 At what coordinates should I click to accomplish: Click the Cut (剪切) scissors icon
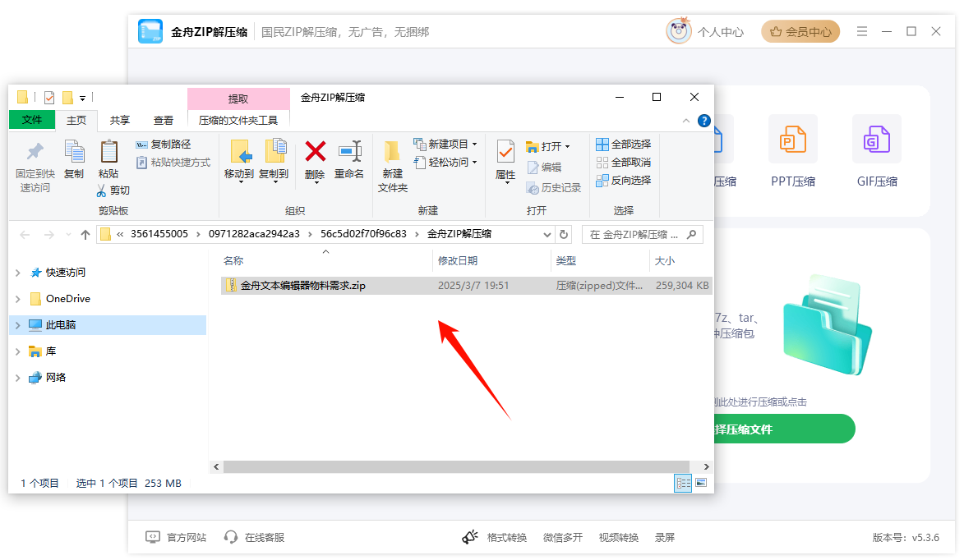coord(101,191)
